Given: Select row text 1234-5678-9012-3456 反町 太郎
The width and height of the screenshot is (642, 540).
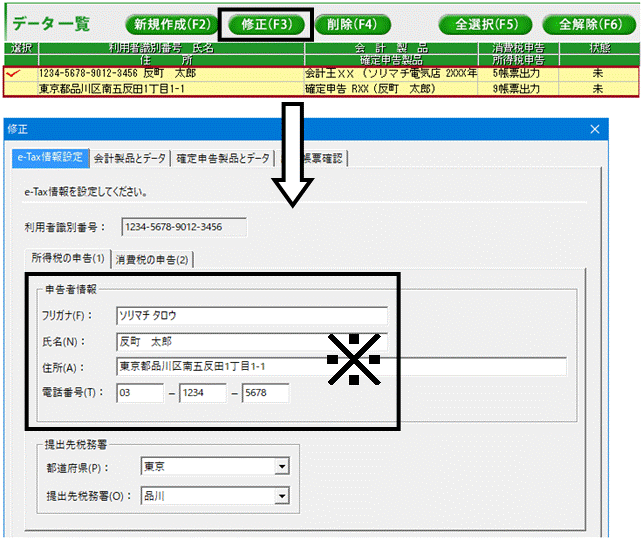Looking at the screenshot, I should (x=118, y=73).
